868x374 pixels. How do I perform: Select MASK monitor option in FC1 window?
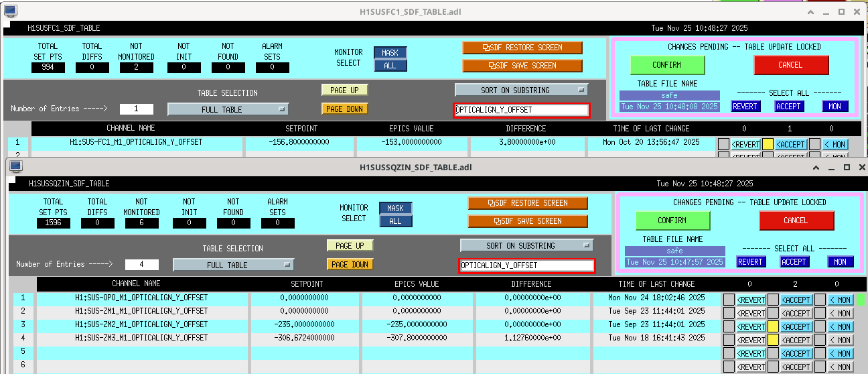click(390, 53)
